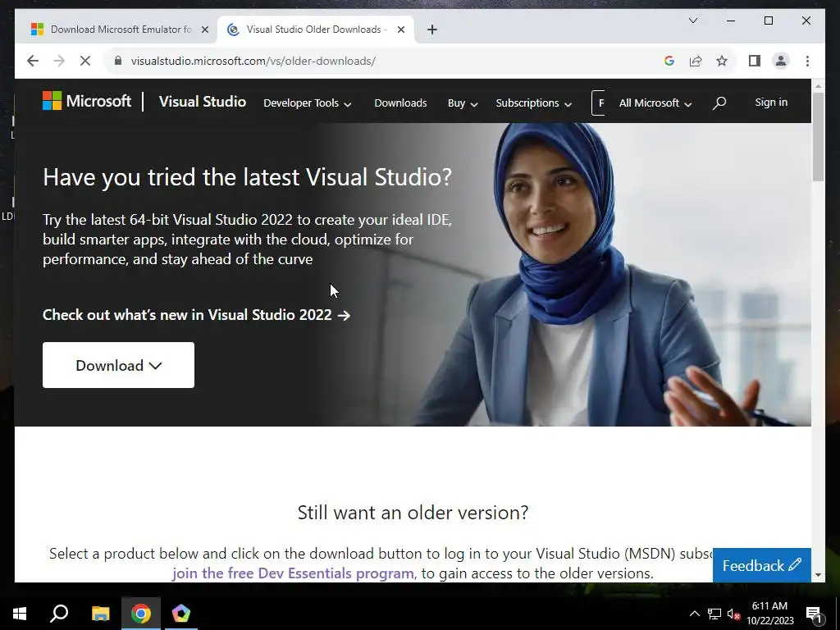Expand Developer Tools menu
This screenshot has height=630, width=840.
point(308,103)
